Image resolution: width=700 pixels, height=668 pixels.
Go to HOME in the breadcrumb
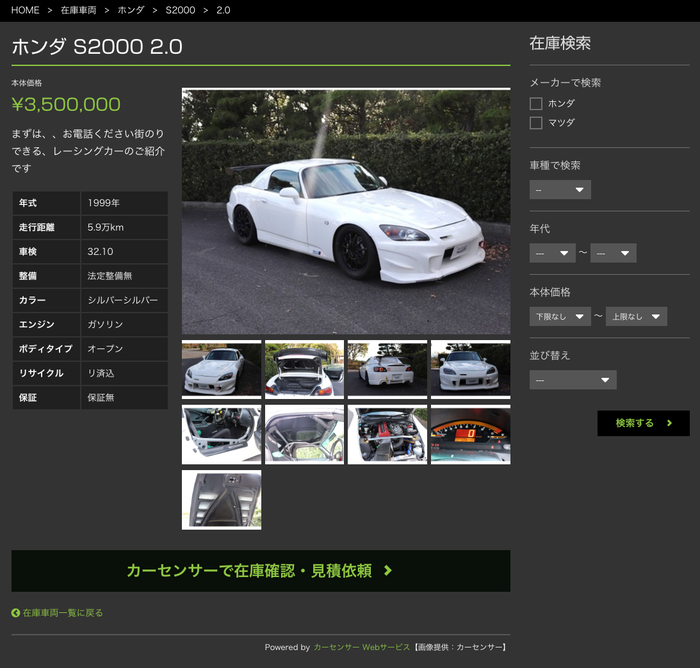(x=26, y=10)
